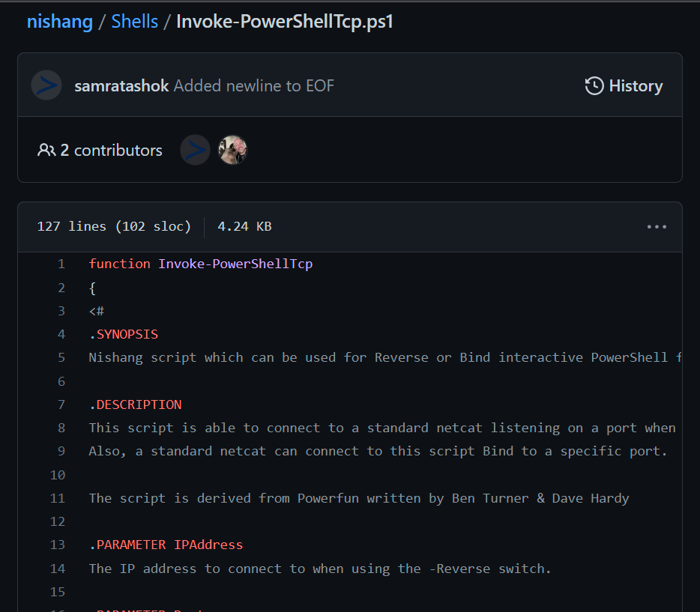Click 'The IP address to connect to' line

[x=320, y=569]
